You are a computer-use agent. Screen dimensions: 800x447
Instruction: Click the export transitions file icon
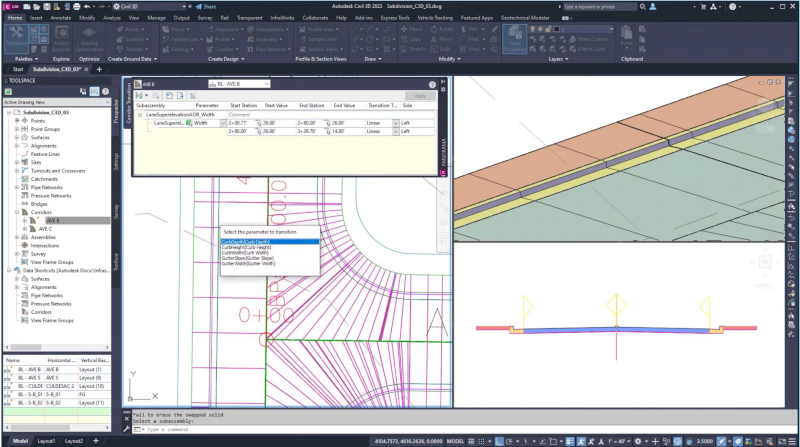[180, 95]
